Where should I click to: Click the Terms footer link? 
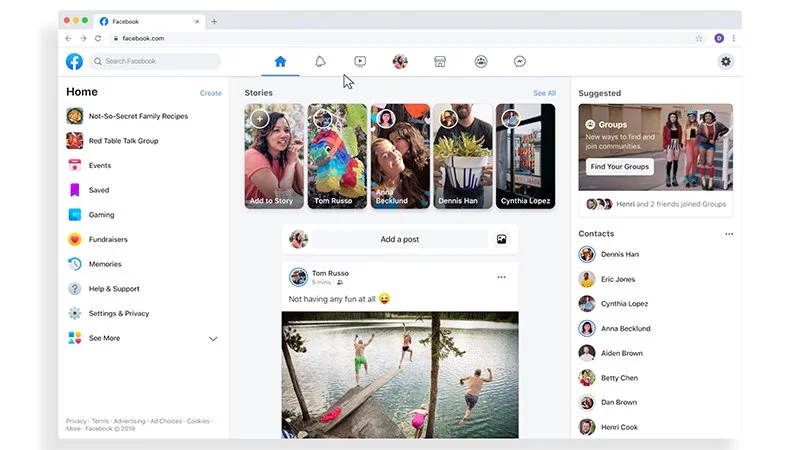100,421
